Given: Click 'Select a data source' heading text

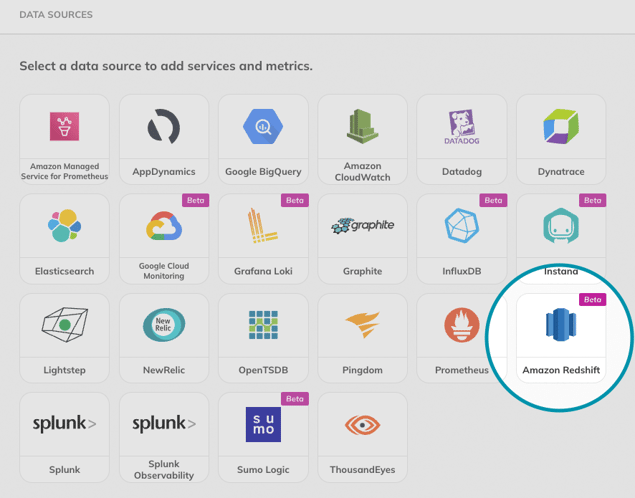Looking at the screenshot, I should click(166, 66).
